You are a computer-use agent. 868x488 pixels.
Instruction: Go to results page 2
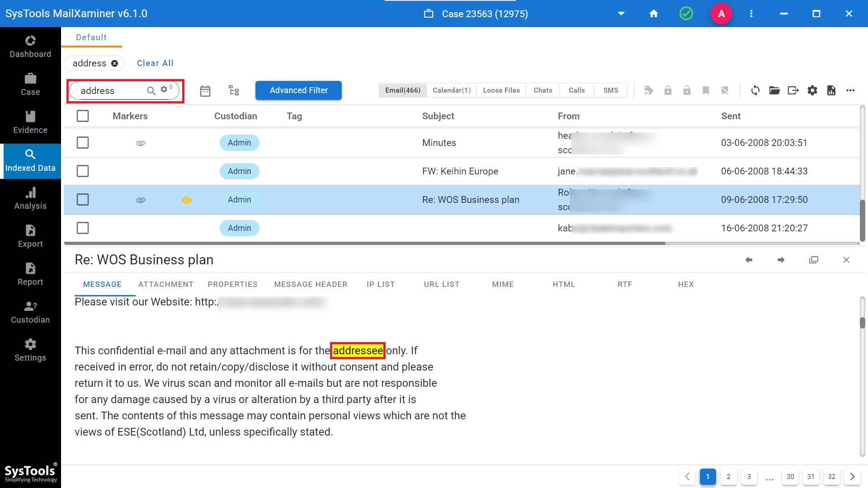[x=728, y=477]
